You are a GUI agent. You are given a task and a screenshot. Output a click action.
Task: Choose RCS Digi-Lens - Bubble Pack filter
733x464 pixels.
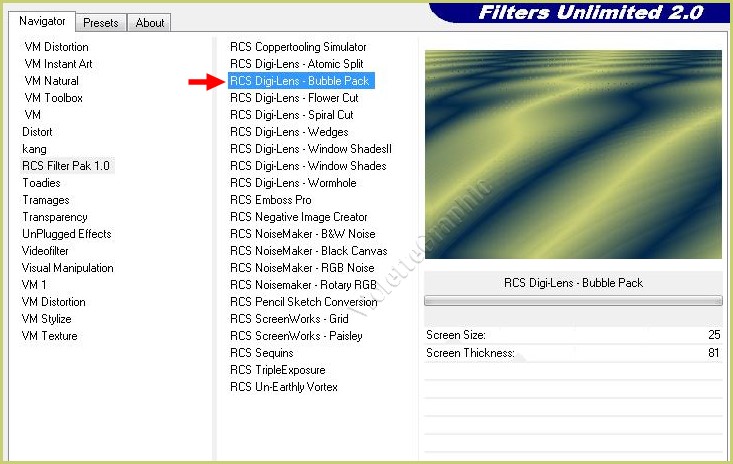pos(300,81)
